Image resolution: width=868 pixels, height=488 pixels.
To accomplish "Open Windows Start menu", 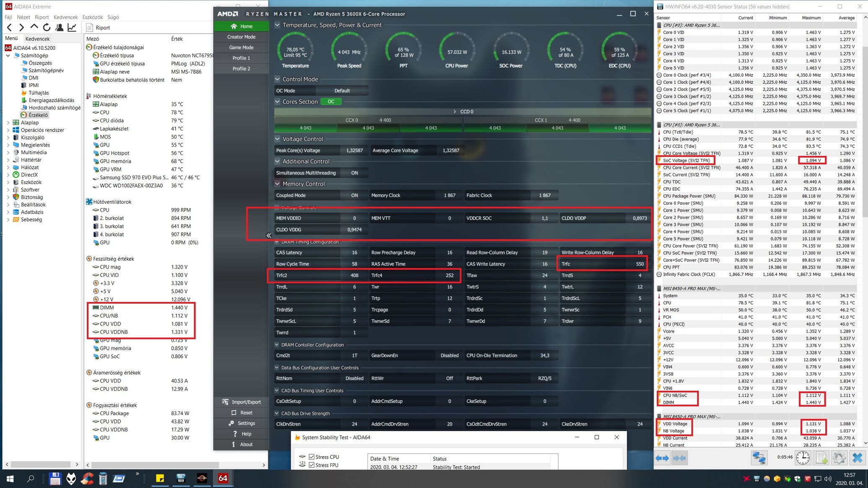I will [10, 478].
